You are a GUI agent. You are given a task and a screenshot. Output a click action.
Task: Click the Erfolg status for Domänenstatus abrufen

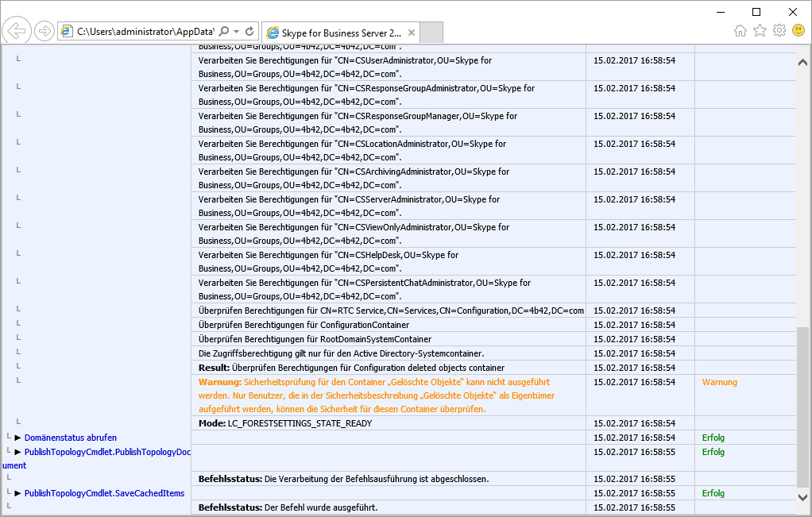(713, 438)
